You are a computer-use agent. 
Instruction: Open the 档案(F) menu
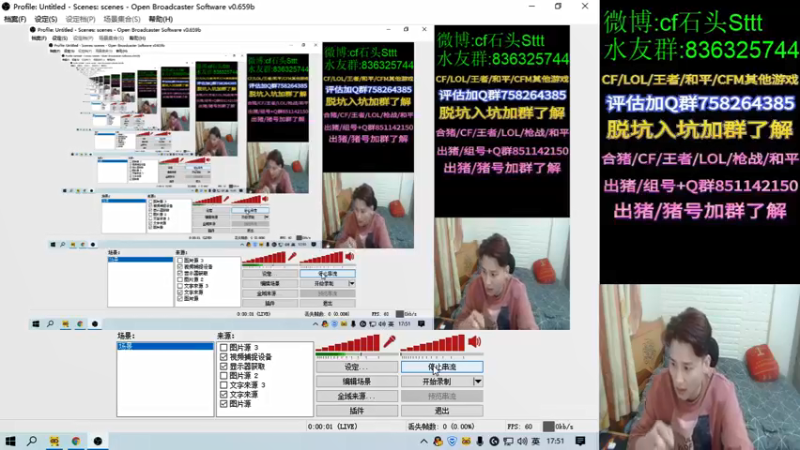[x=15, y=19]
